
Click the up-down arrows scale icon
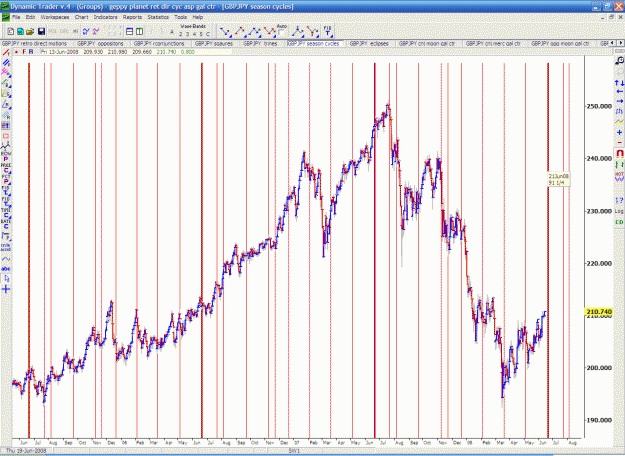click(619, 83)
